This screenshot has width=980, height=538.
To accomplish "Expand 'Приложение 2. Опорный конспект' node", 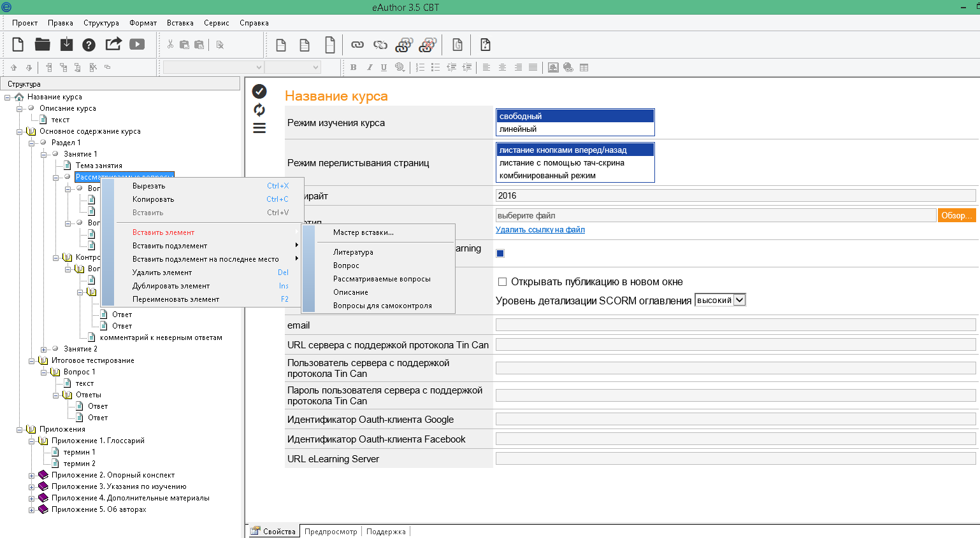I will [x=31, y=476].
